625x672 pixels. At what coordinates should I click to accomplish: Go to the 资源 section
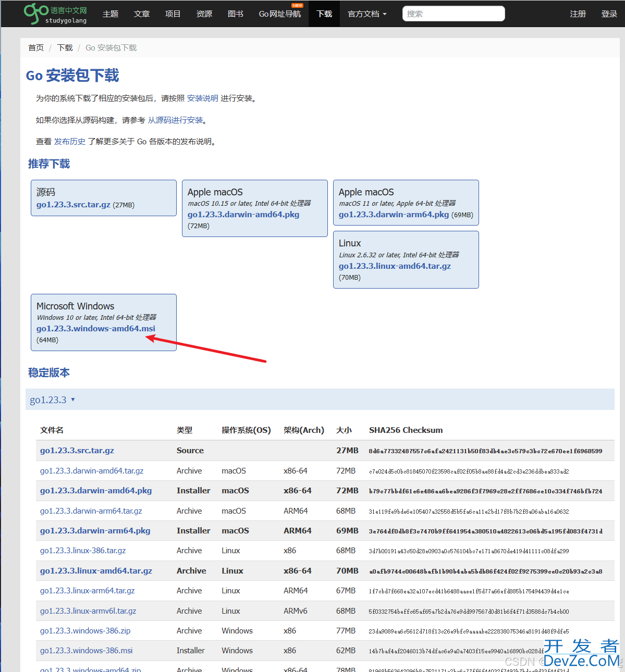tap(204, 14)
